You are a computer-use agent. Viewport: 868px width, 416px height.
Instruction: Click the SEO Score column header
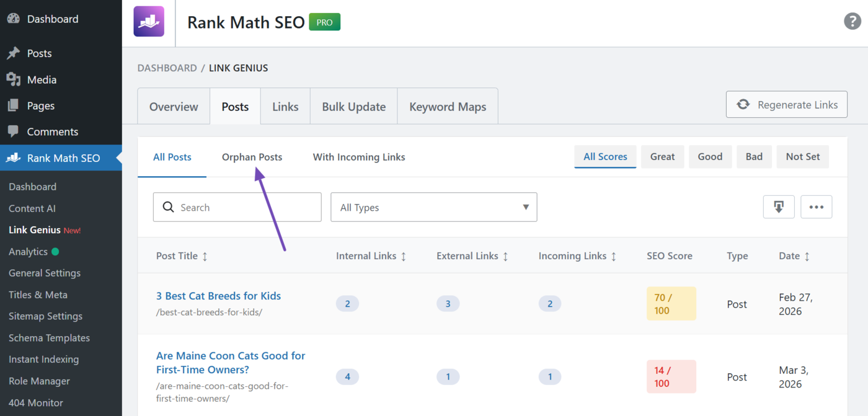(670, 256)
